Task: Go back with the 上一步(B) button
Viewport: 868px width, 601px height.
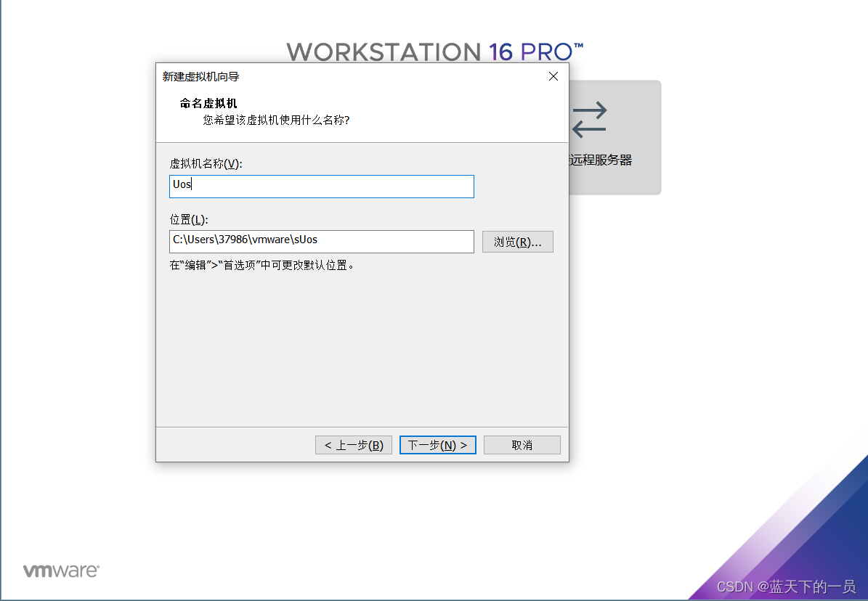Action: click(354, 445)
